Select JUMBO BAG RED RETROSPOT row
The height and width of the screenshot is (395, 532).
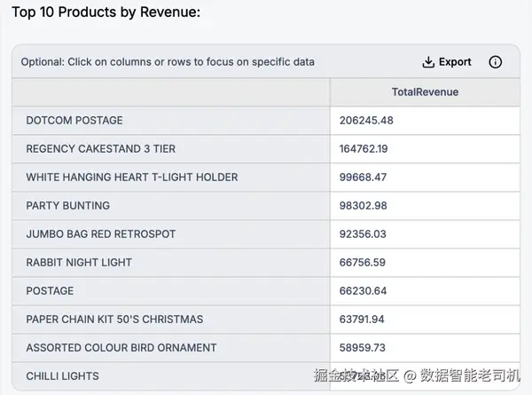[100, 234]
